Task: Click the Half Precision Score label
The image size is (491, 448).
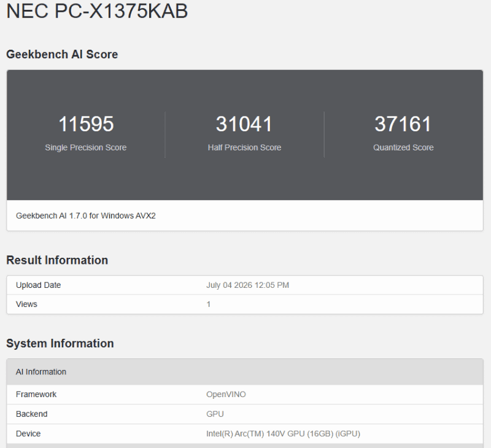Action: (x=244, y=147)
